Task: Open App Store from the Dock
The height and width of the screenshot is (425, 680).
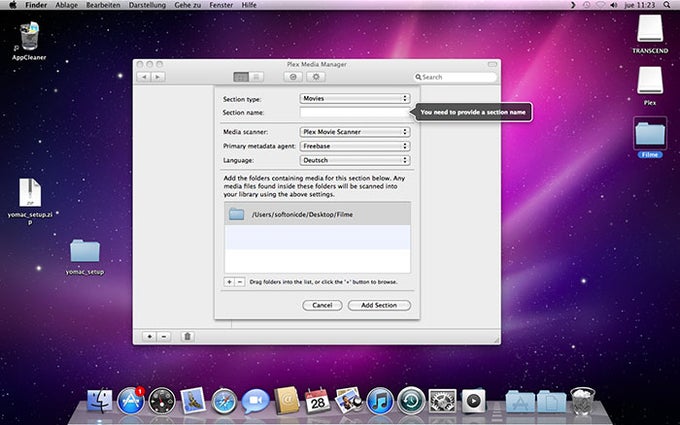Action: coord(131,400)
